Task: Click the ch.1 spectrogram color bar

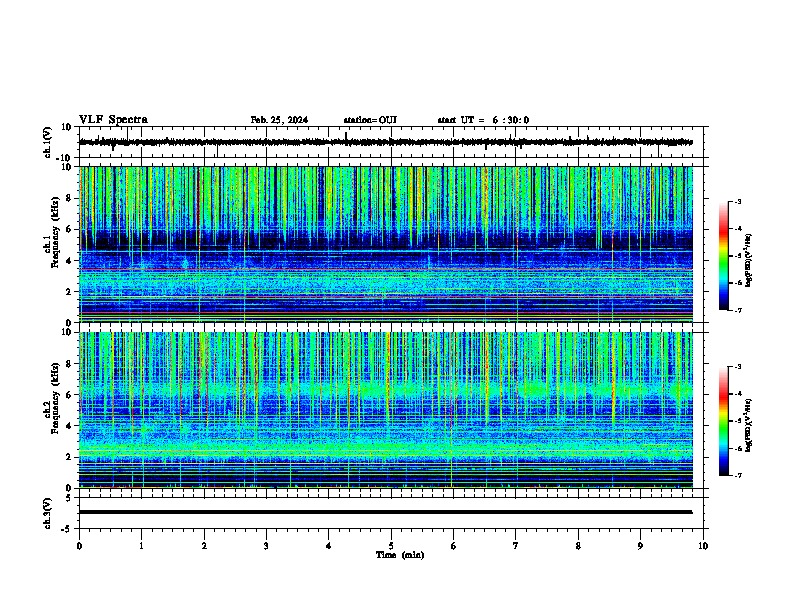Action: tap(724, 256)
